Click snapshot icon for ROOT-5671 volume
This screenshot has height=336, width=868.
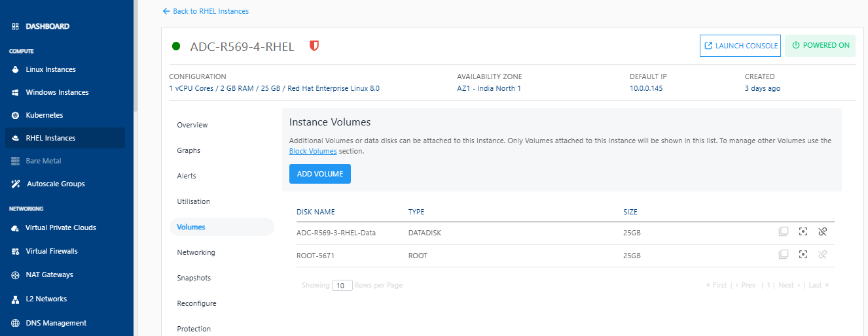click(x=803, y=254)
